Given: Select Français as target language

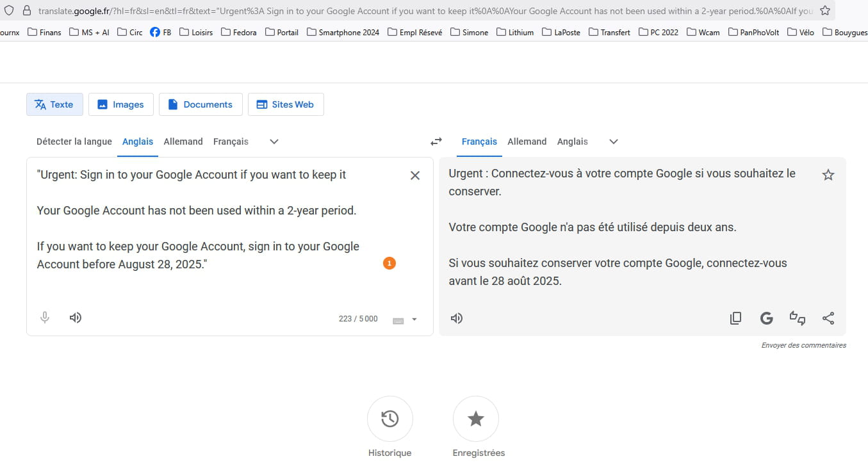Looking at the screenshot, I should pyautogui.click(x=479, y=142).
